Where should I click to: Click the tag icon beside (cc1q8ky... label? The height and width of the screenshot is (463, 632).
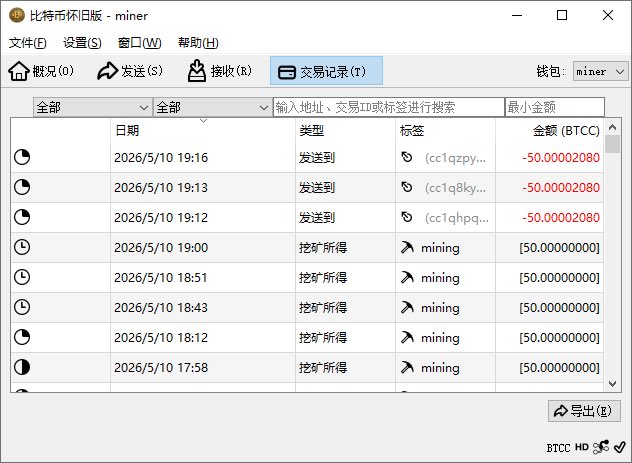(407, 187)
